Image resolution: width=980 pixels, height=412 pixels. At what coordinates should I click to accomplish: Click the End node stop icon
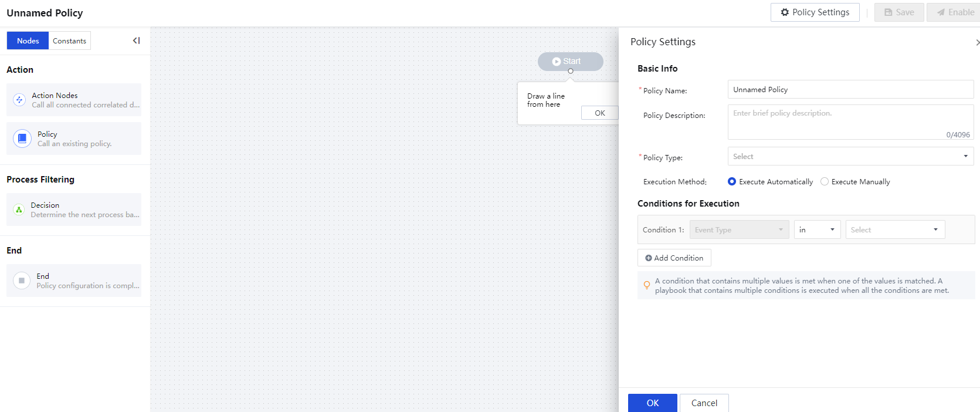(x=22, y=281)
